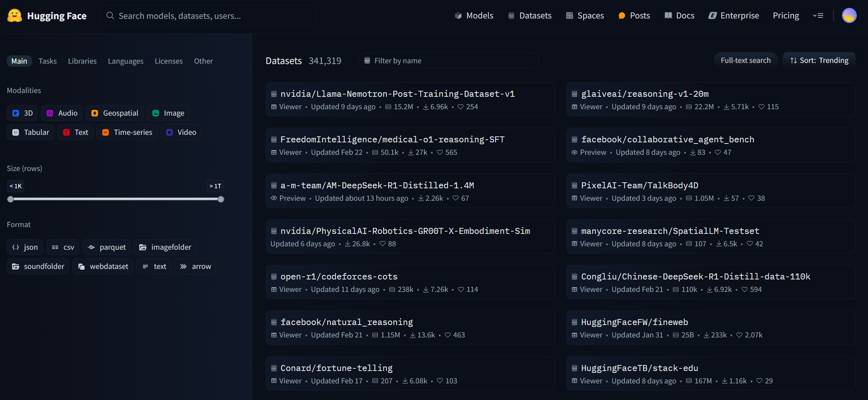Toggle the text format filter
This screenshot has height=400, width=868.
[x=154, y=266]
